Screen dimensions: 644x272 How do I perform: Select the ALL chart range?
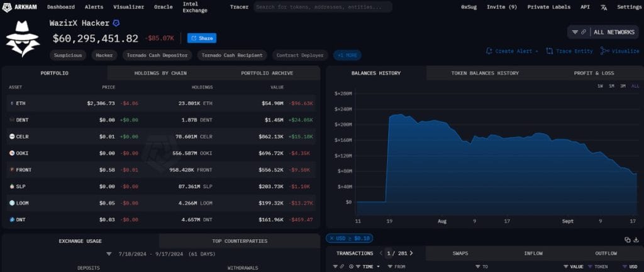pyautogui.click(x=635, y=86)
